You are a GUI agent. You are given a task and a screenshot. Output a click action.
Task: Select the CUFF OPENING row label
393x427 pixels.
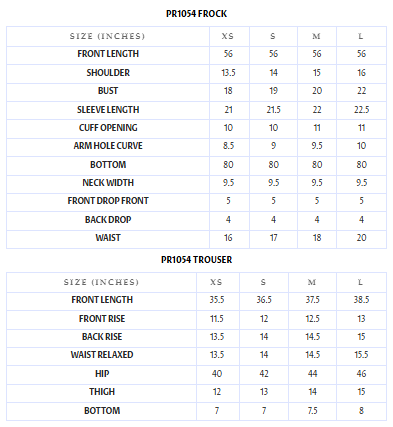click(x=108, y=128)
